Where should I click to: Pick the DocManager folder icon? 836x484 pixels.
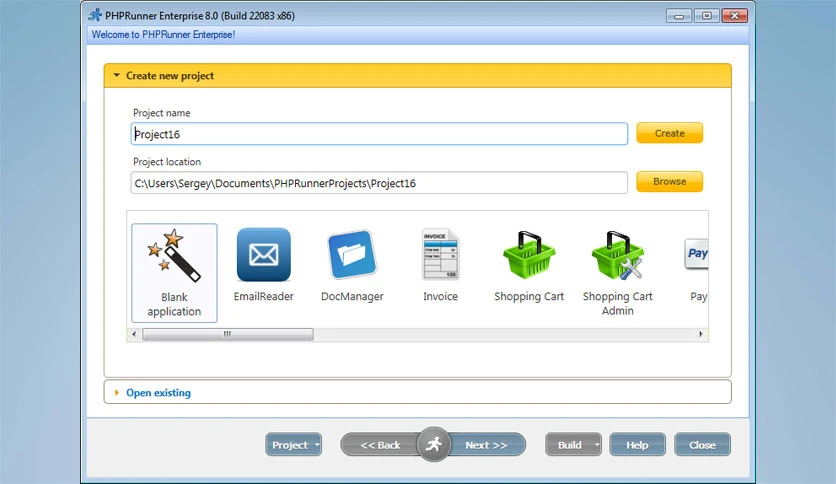click(352, 255)
